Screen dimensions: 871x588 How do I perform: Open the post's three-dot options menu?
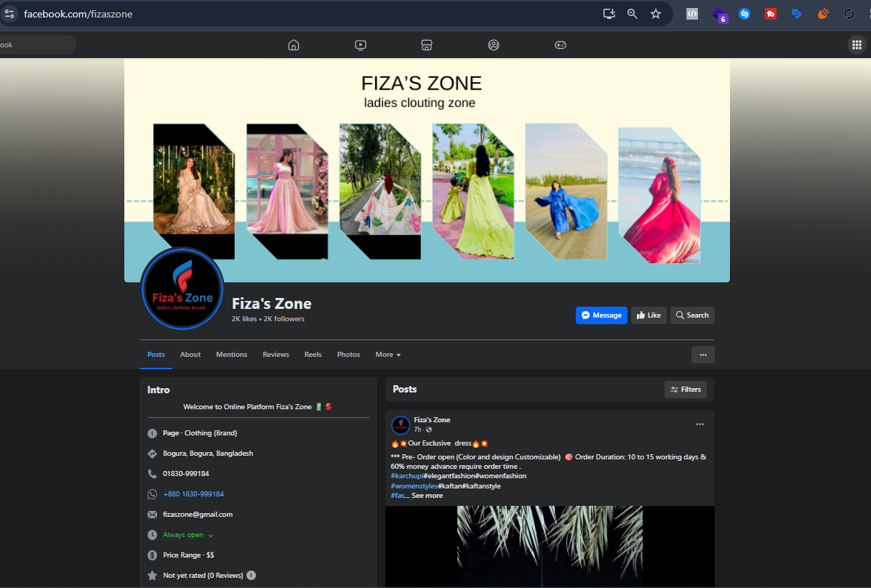click(x=699, y=424)
